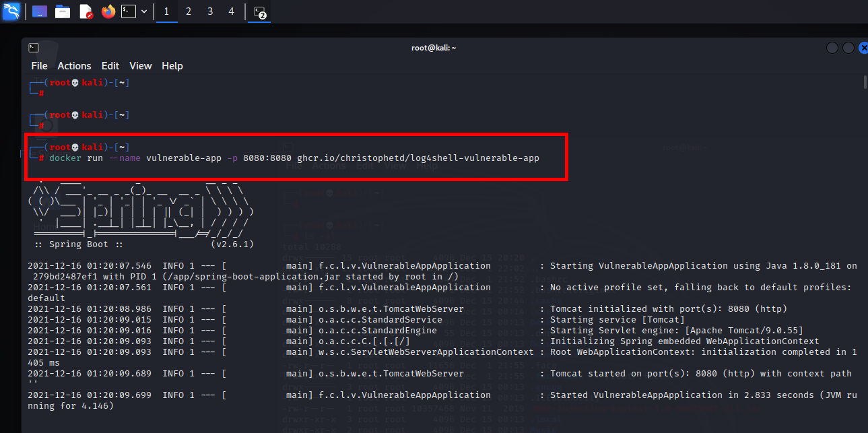
Task: Launch the text editor panel icon
Action: [x=86, y=11]
